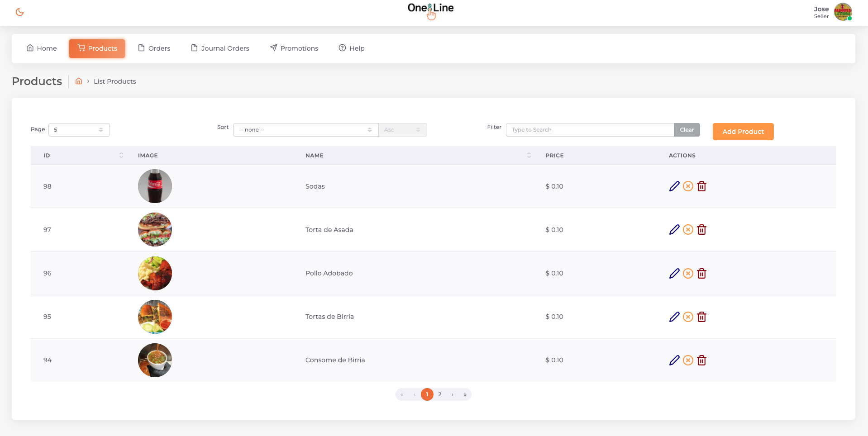Open the Asc sort direction dropdown
868x436 pixels.
pos(402,130)
